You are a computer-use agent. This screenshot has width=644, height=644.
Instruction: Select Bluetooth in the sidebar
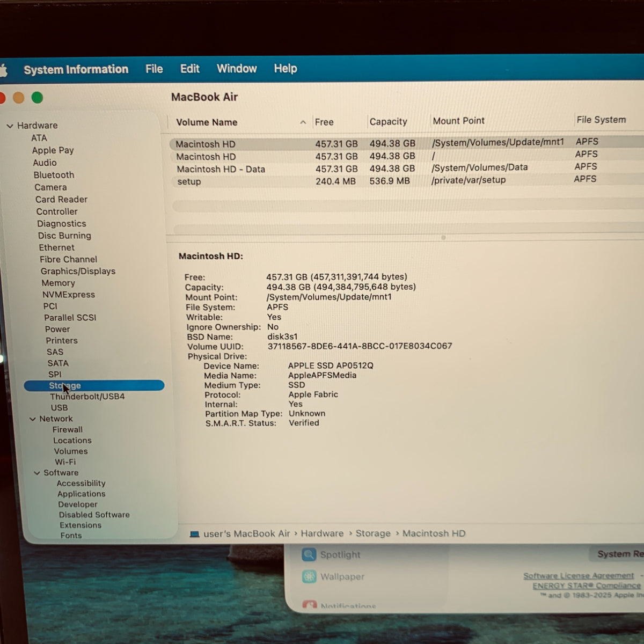54,175
